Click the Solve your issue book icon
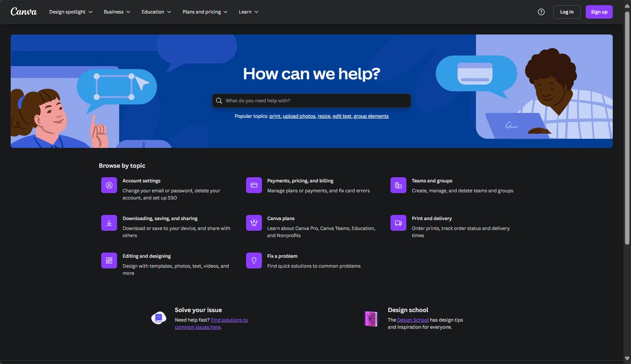The height and width of the screenshot is (364, 631). pos(159,318)
